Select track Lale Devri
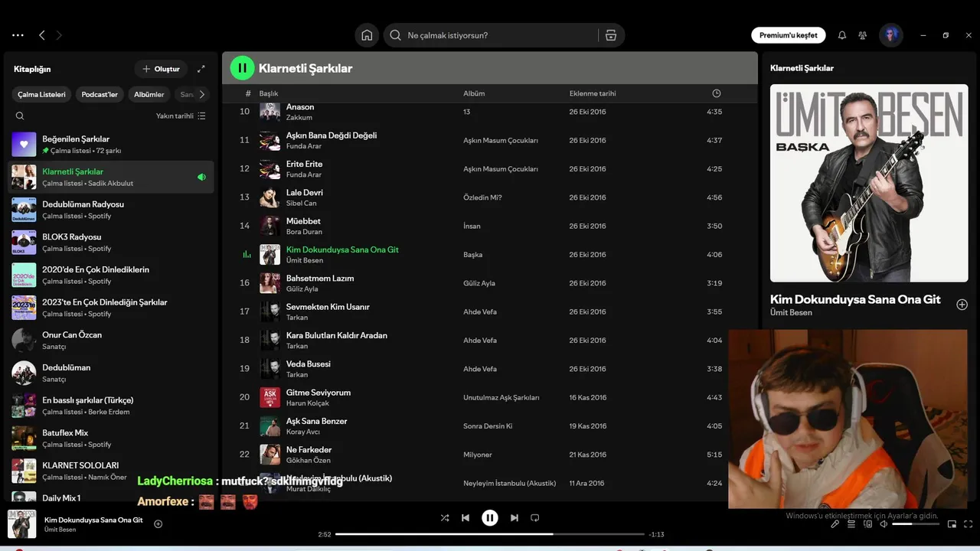 [490, 197]
